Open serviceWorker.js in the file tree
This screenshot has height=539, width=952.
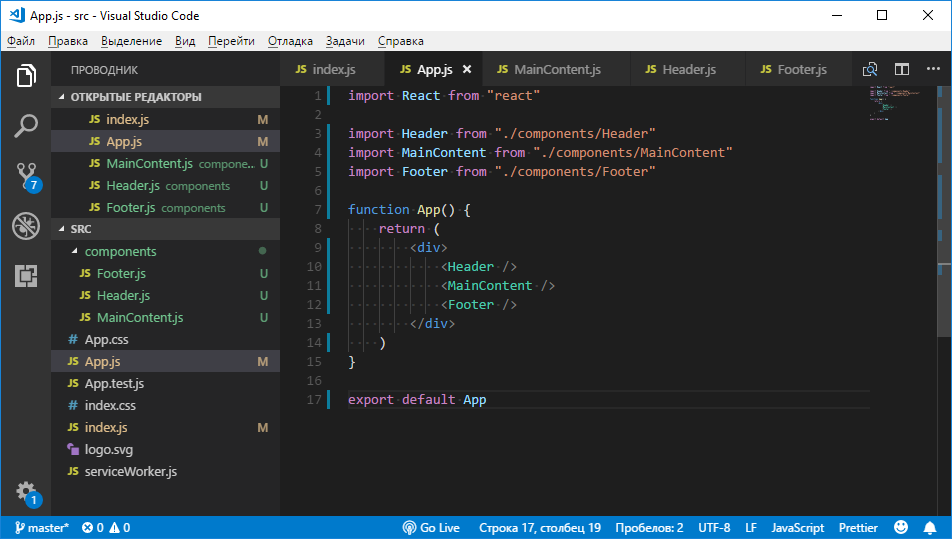130,471
